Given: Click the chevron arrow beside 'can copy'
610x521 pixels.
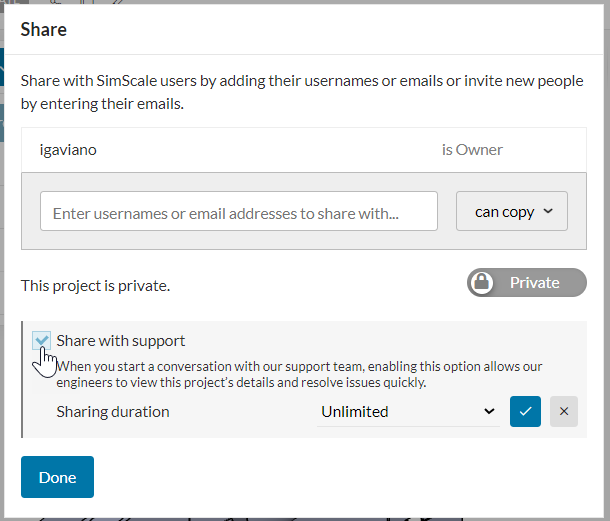Looking at the screenshot, I should pyautogui.click(x=549, y=211).
